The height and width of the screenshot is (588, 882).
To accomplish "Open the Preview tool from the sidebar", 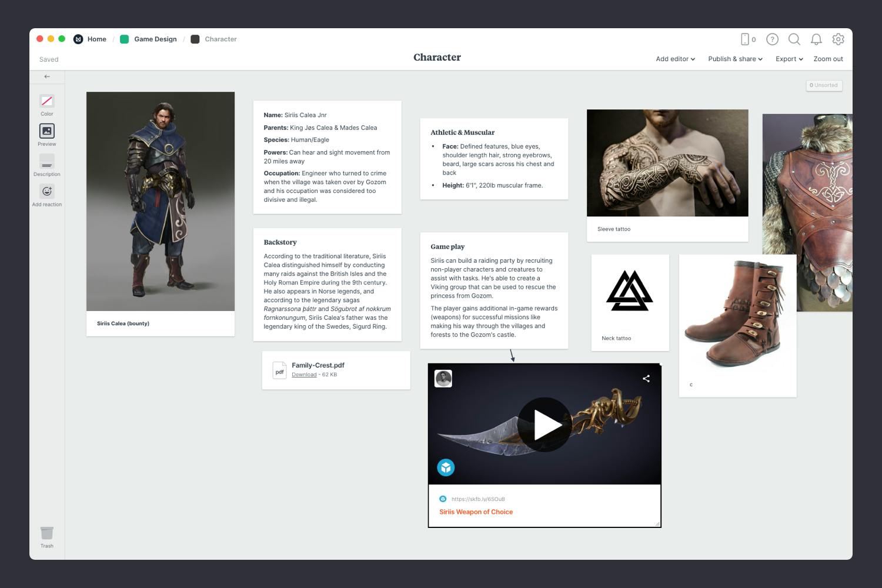I will coord(46,132).
